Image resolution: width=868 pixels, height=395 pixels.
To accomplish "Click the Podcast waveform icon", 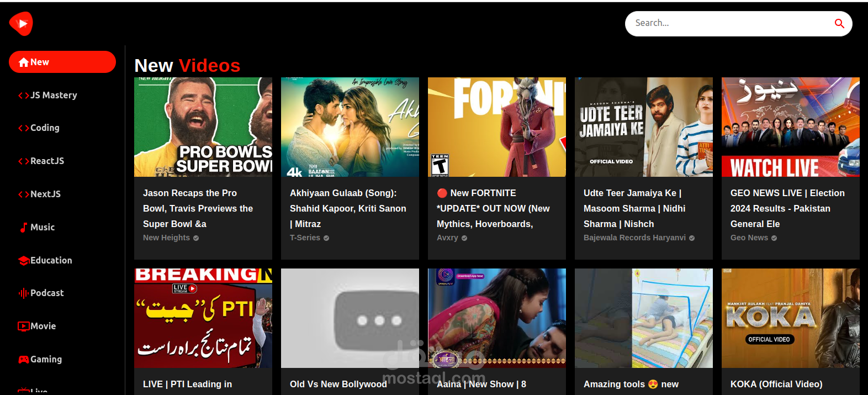I will pyautogui.click(x=24, y=293).
